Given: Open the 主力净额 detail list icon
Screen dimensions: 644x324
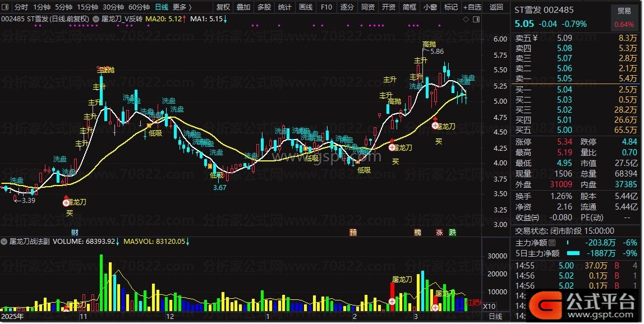Looking at the screenshot, I should pyautogui.click(x=553, y=243).
